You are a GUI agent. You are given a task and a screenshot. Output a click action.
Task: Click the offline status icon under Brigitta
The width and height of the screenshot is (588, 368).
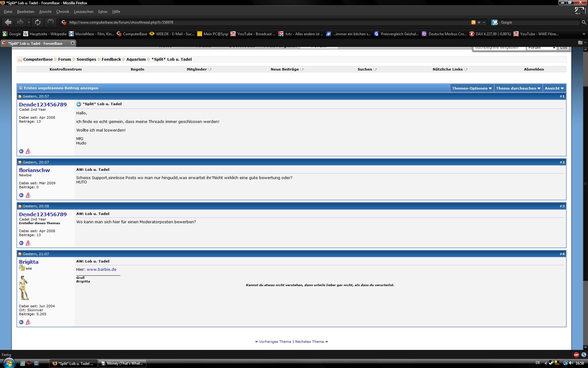[21, 322]
